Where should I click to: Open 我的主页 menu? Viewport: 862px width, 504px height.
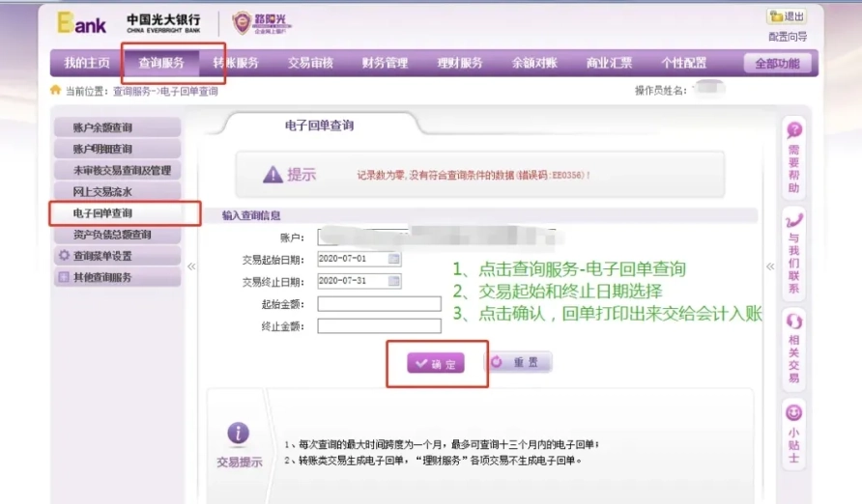(87, 63)
